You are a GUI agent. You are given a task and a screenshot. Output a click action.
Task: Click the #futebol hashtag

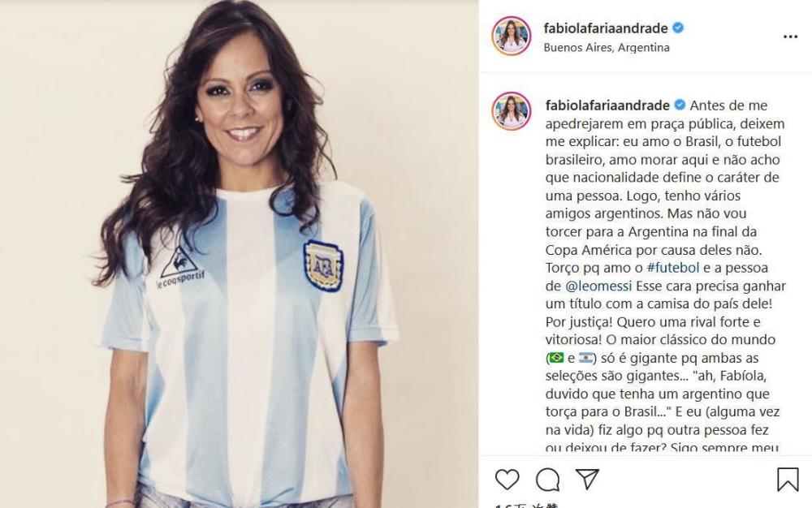coord(673,268)
